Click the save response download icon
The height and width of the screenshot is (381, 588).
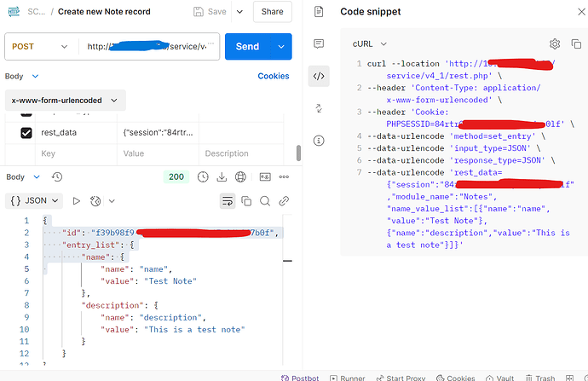tap(222, 177)
